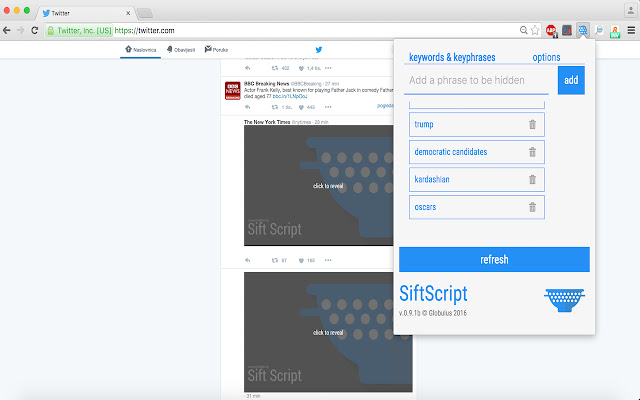Image resolution: width=640 pixels, height=400 pixels.
Task: Click the green secure lock Twitter, Inc. badge
Action: click(79, 31)
